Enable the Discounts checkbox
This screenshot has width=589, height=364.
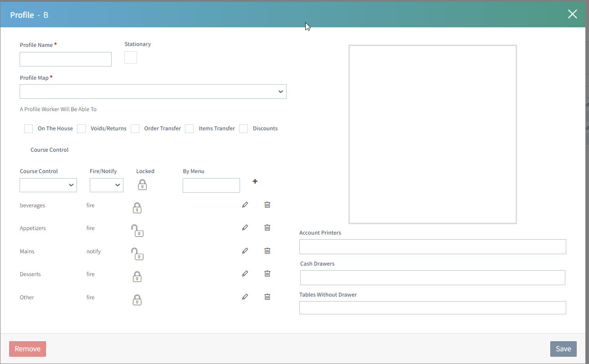(x=244, y=128)
